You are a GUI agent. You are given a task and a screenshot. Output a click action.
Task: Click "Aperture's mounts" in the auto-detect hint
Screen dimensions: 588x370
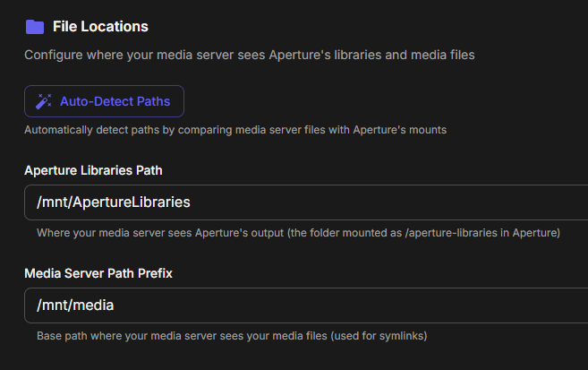tap(401, 130)
